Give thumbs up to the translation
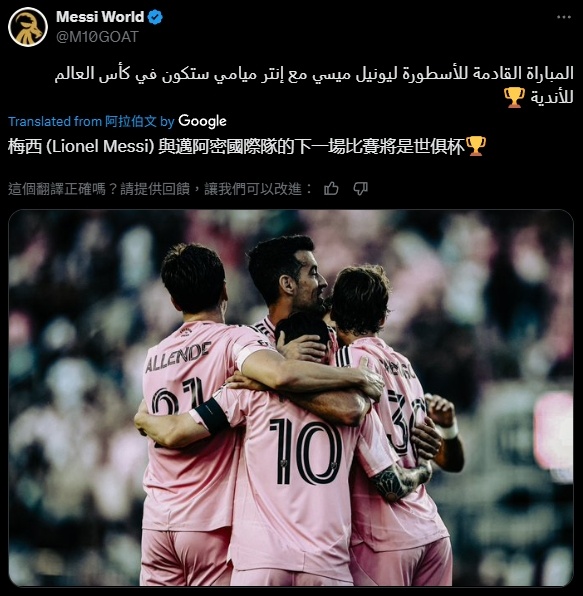583x596 pixels. [x=331, y=189]
